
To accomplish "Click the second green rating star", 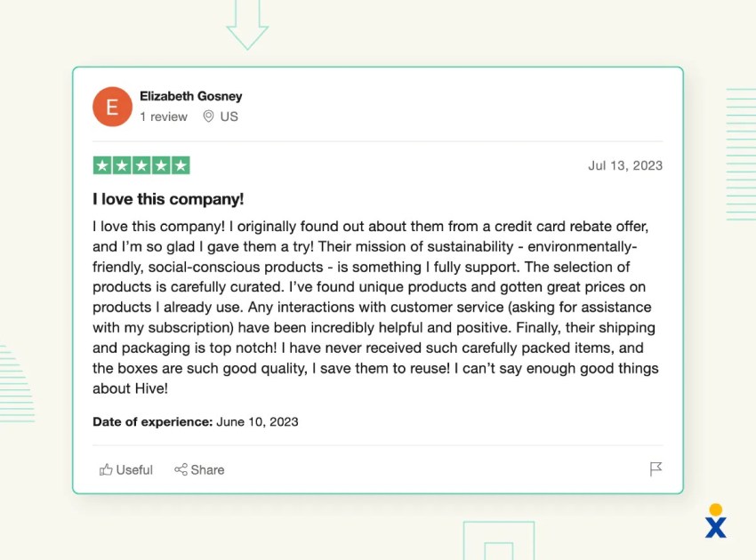I will tap(122, 165).
